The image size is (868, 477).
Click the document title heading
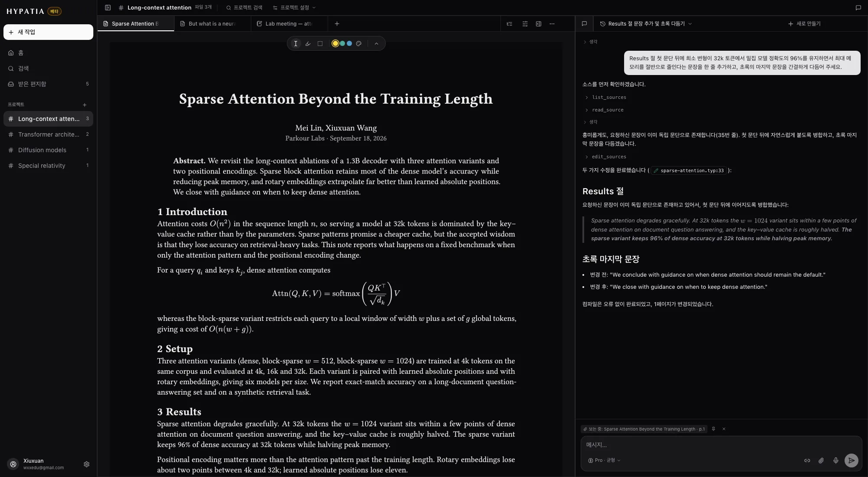(x=336, y=99)
